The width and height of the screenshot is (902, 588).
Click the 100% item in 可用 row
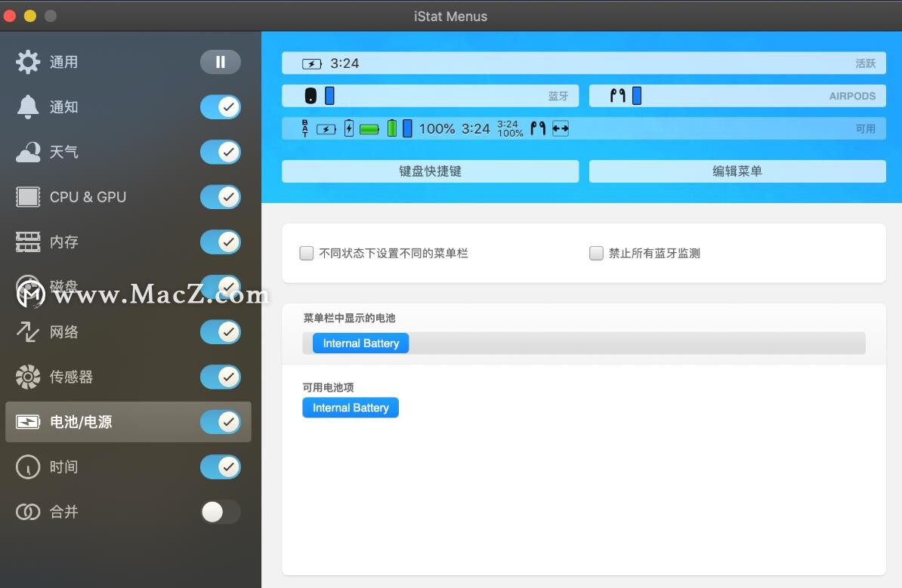pyautogui.click(x=437, y=129)
